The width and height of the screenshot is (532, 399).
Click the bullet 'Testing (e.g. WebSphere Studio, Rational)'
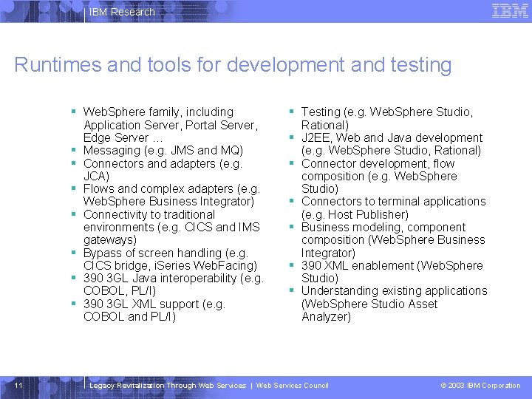tap(387, 118)
